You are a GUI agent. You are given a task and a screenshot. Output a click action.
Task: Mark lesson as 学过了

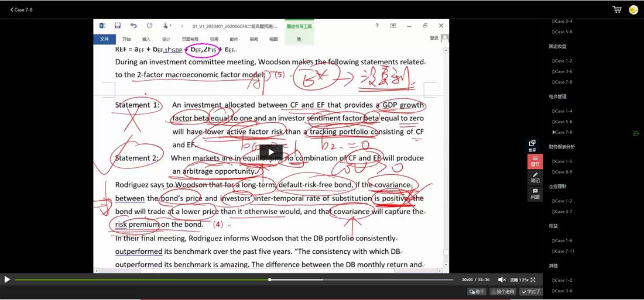click(530, 291)
